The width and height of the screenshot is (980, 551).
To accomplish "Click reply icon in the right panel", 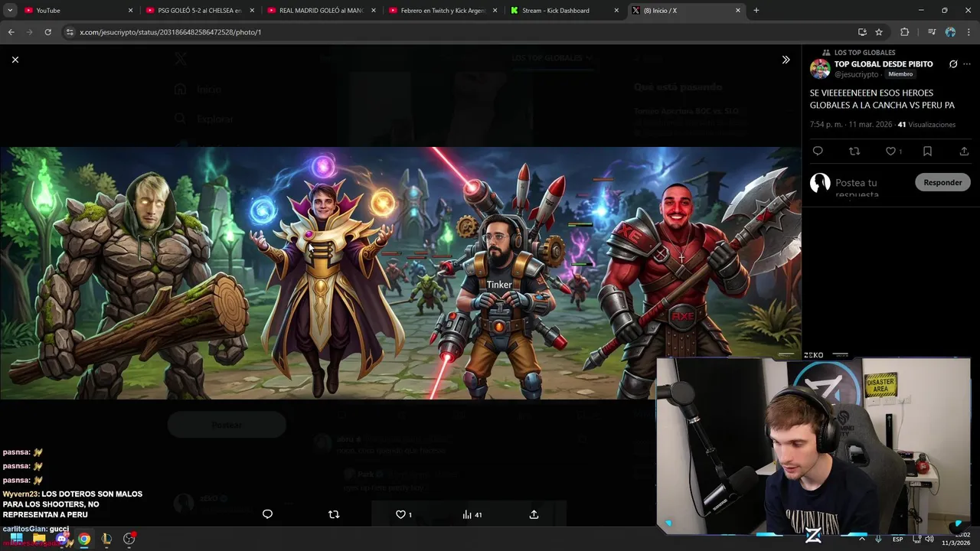I will point(818,152).
